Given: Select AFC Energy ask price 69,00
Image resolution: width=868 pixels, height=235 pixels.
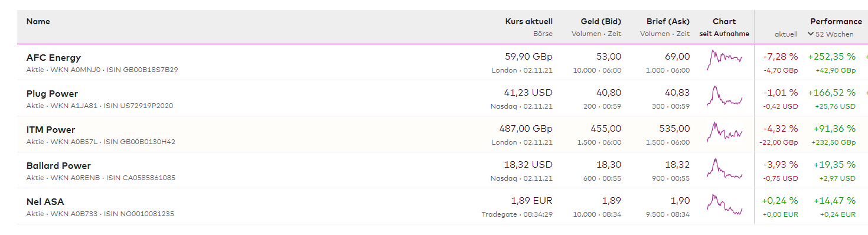Looking at the screenshot, I should [x=677, y=57].
